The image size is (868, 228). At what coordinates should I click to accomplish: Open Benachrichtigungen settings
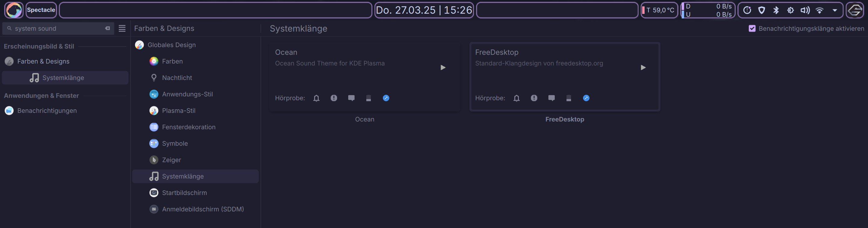click(65, 111)
